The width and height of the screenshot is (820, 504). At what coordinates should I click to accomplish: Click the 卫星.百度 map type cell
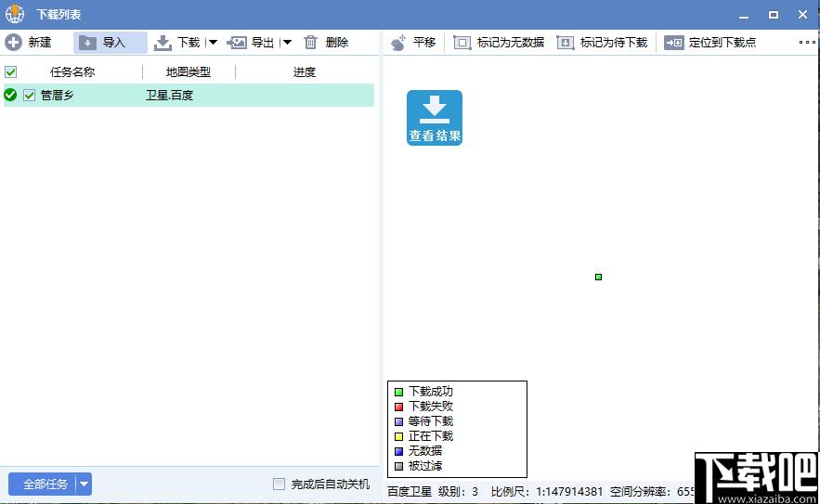[x=169, y=96]
